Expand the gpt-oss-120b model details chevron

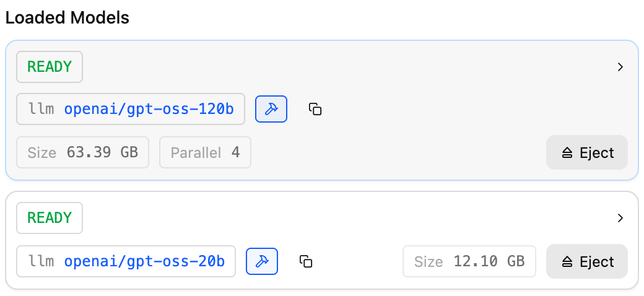(620, 67)
